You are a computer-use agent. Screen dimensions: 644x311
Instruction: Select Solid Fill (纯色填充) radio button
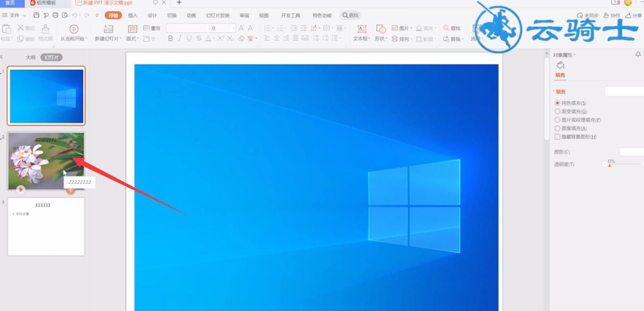click(557, 103)
